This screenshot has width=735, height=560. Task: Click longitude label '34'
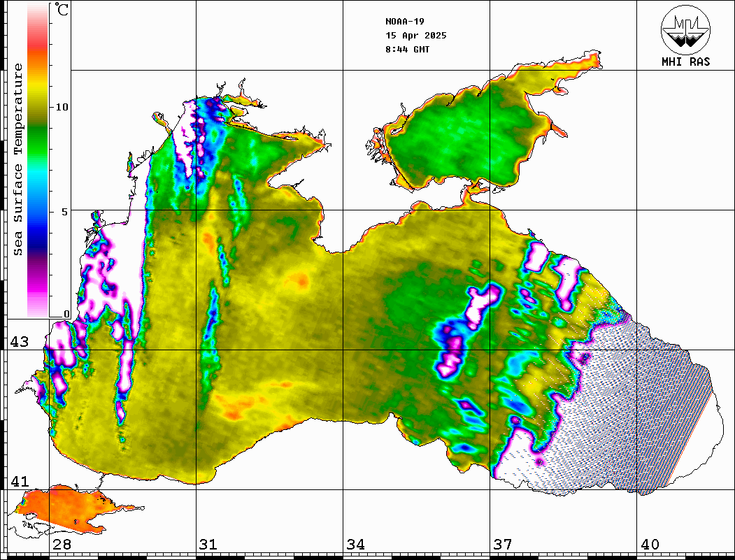click(x=355, y=545)
